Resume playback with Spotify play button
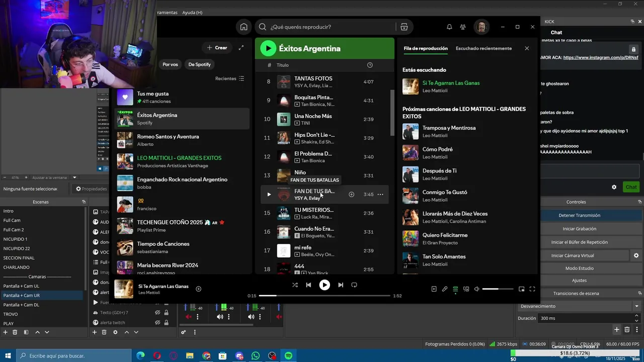Screen dimensions: 644x362 coord(325,285)
